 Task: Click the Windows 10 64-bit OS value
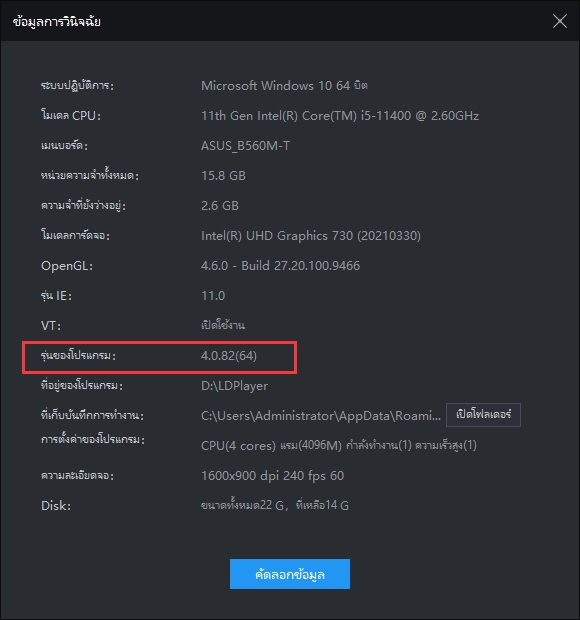[x=284, y=85]
